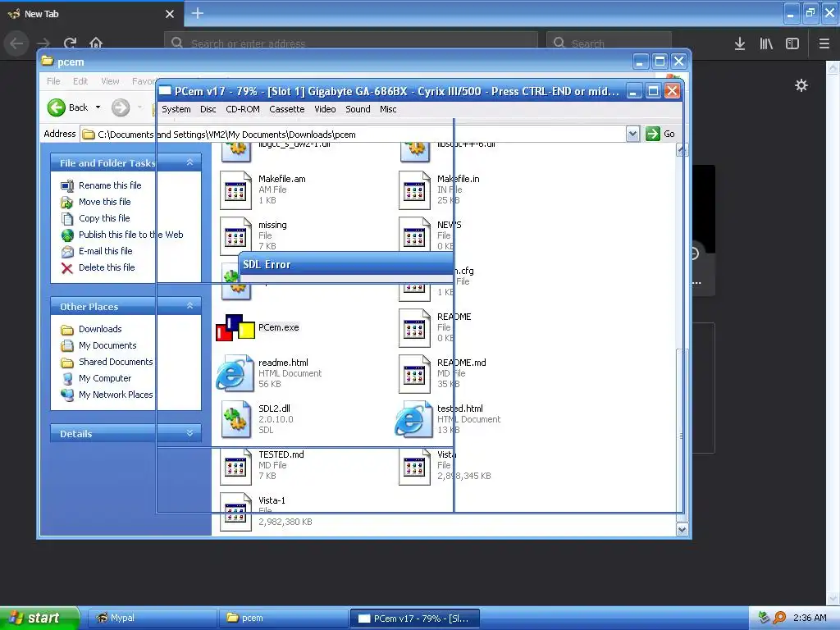Select the missing file icon
The height and width of the screenshot is (630, 840).
tap(235, 236)
